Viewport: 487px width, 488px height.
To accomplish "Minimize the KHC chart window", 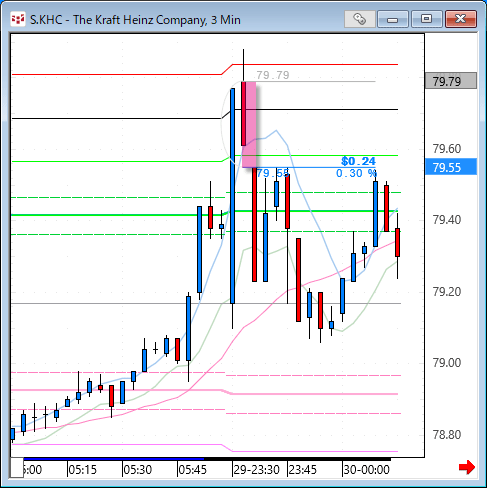I will click(x=393, y=19).
